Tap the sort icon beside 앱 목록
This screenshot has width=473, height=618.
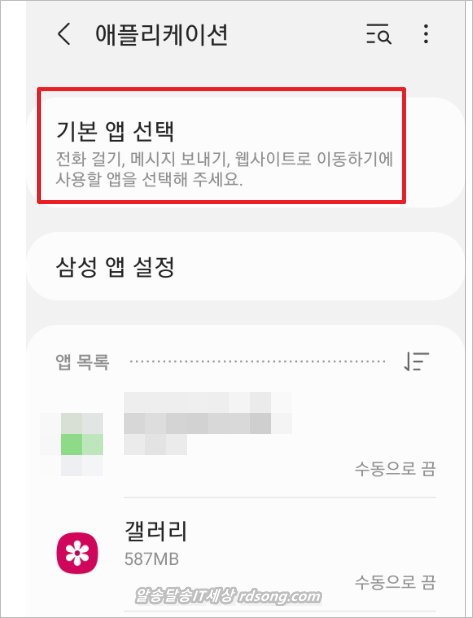click(416, 361)
